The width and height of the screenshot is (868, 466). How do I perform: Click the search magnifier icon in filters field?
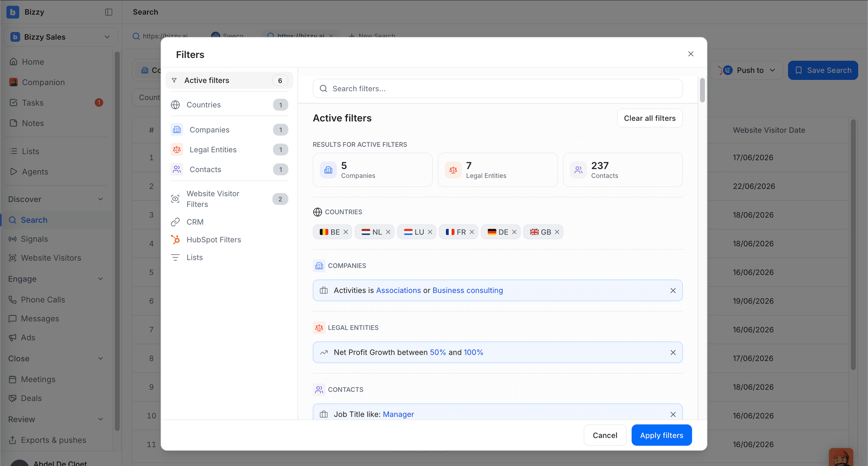click(324, 89)
